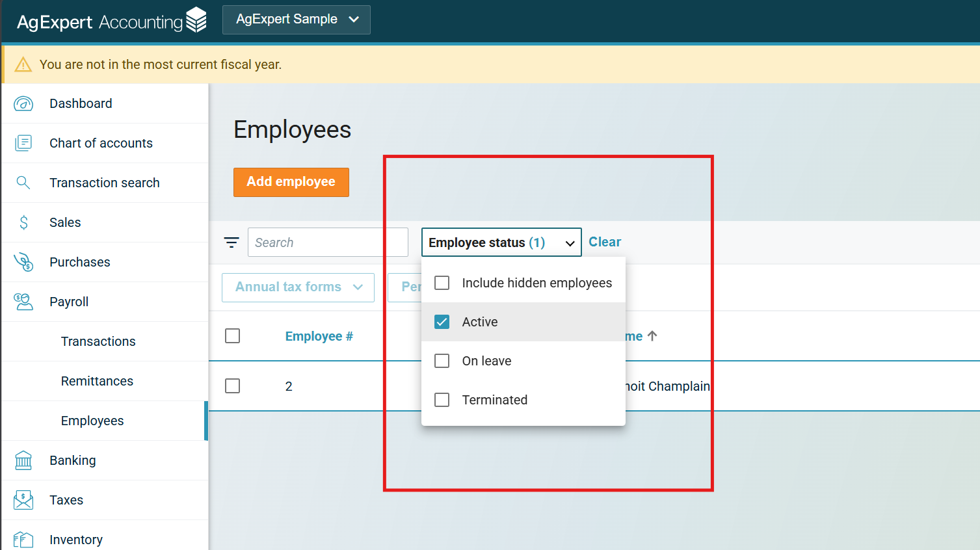Viewport: 980px width, 550px height.
Task: Click the Purchases icon in sidebar
Action: (x=23, y=262)
